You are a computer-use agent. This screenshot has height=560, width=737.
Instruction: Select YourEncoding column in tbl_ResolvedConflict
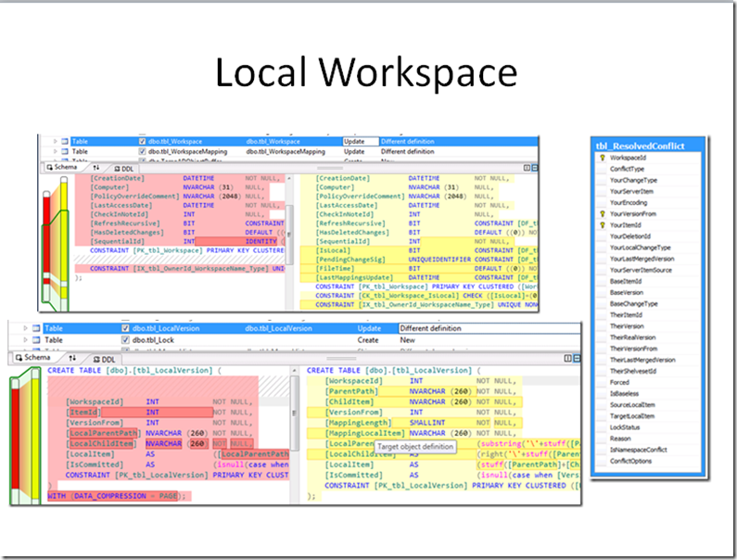click(x=629, y=203)
